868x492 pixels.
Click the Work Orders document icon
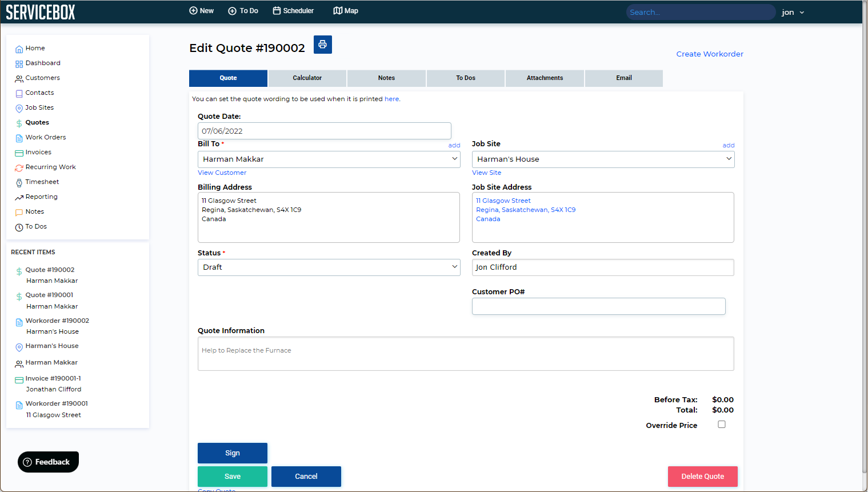pyautogui.click(x=19, y=138)
